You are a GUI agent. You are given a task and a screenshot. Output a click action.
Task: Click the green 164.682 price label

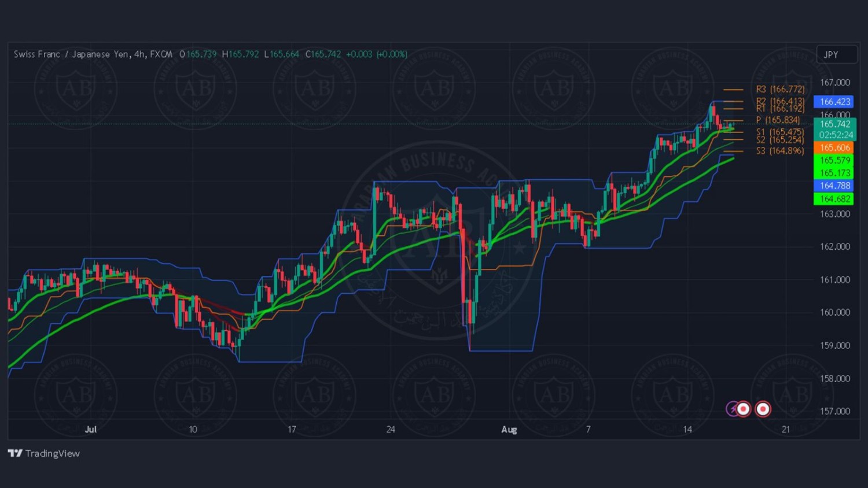pyautogui.click(x=833, y=199)
